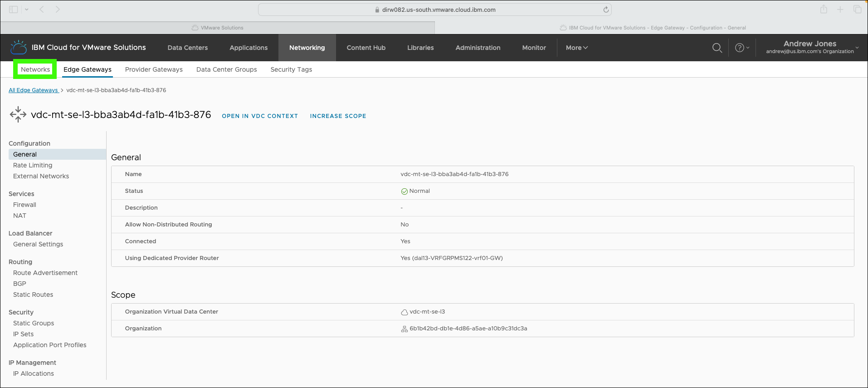Show the tab overview icon
This screenshot has height=388, width=868.
pos(857,9)
